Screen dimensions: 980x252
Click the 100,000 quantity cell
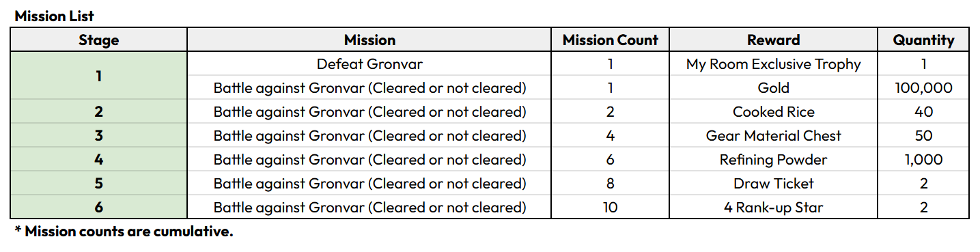[923, 88]
